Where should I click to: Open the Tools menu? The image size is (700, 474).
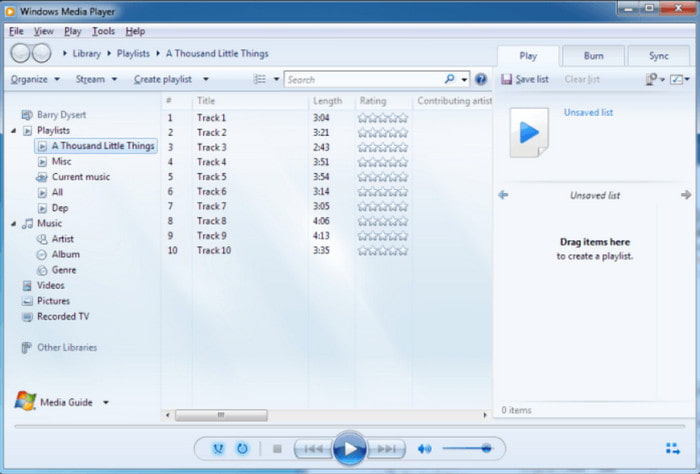pyautogui.click(x=104, y=31)
